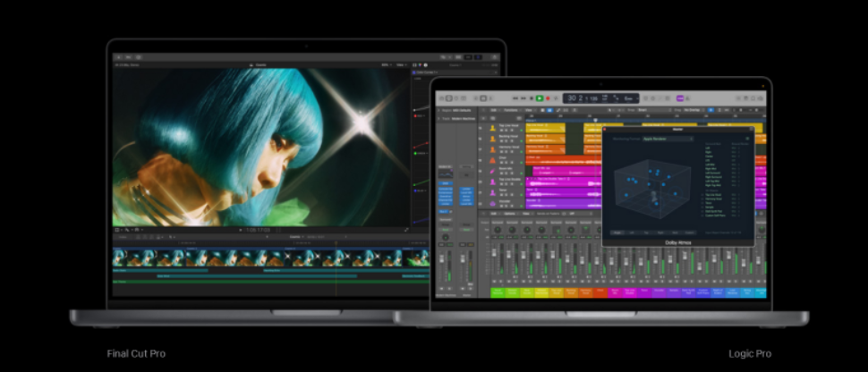Open the Channel EQ thumbnail in the inspector
Image resolution: width=868 pixels, height=372 pixels.
click(445, 173)
